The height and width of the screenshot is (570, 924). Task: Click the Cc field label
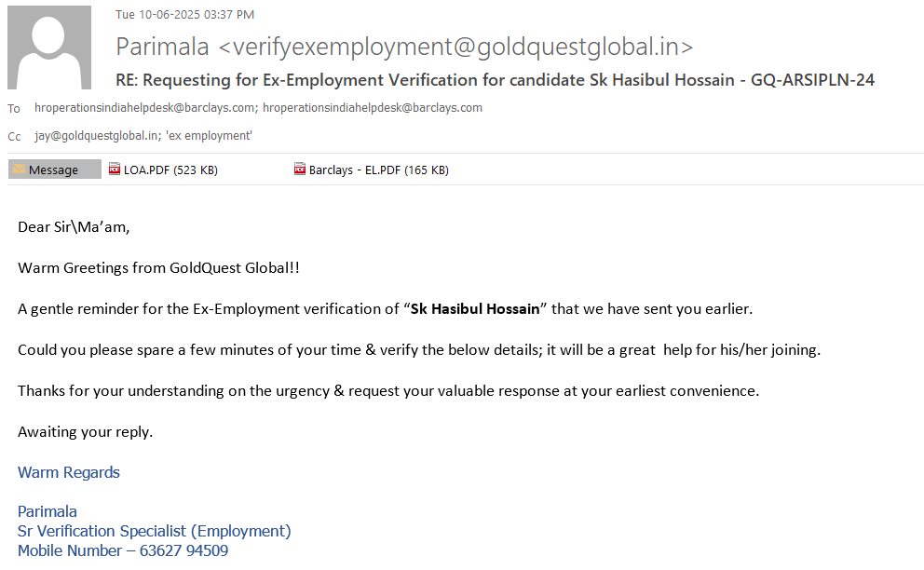click(x=14, y=137)
